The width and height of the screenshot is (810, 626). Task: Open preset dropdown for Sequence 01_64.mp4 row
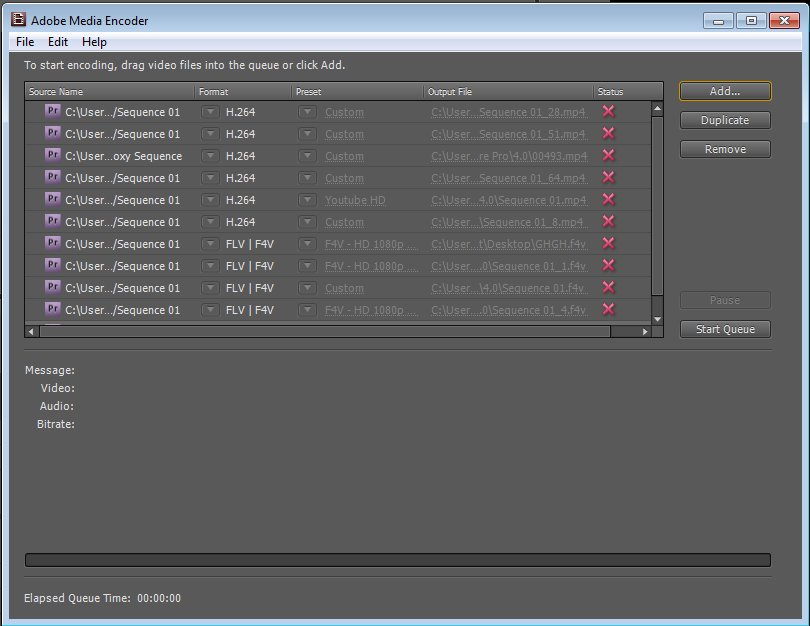pos(307,178)
